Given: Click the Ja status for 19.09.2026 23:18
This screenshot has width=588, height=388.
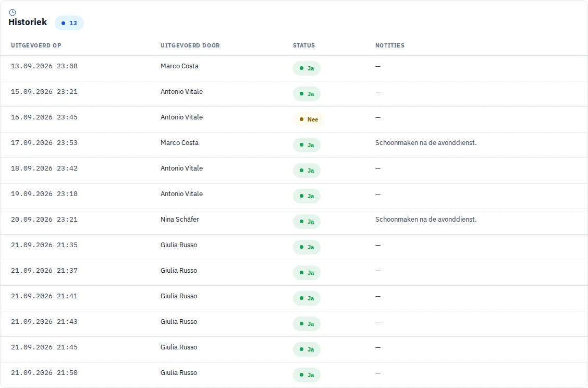Looking at the screenshot, I should (x=307, y=196).
